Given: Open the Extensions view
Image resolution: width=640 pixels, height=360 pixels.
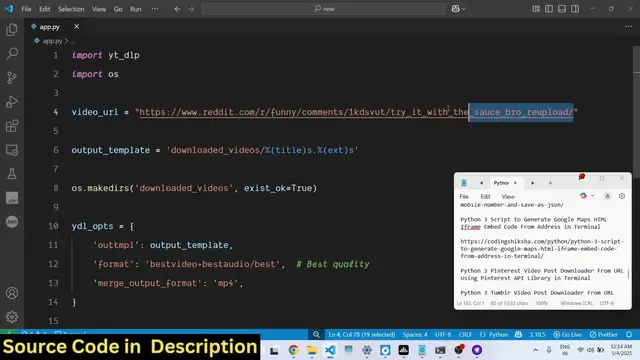Looking at the screenshot, I should (x=12, y=126).
